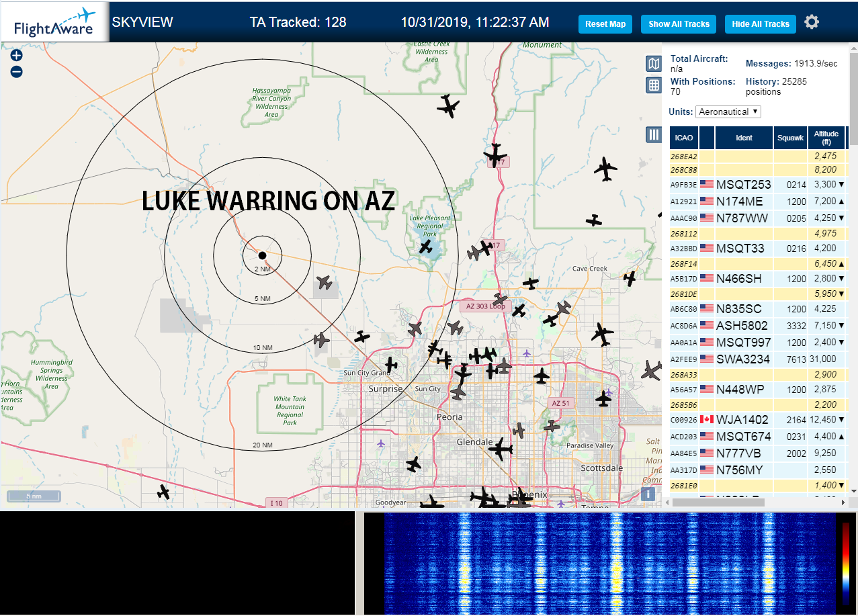Select the WJA1402 aircraft row
858x616 pixels.
point(758,420)
